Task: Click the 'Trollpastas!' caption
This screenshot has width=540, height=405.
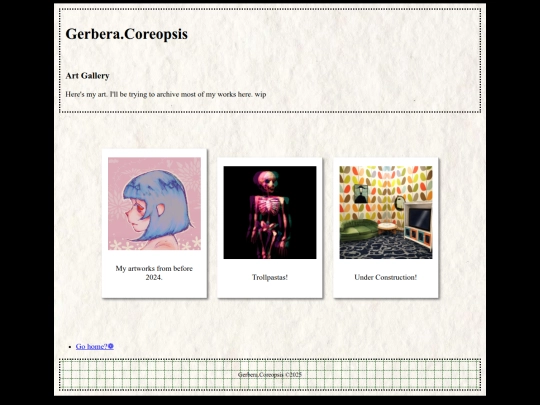Action: click(270, 277)
